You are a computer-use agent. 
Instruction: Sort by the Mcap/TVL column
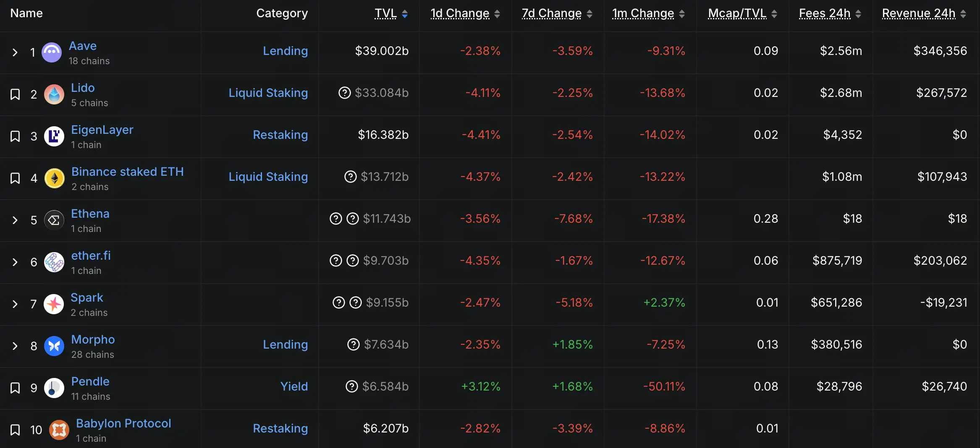coord(743,13)
